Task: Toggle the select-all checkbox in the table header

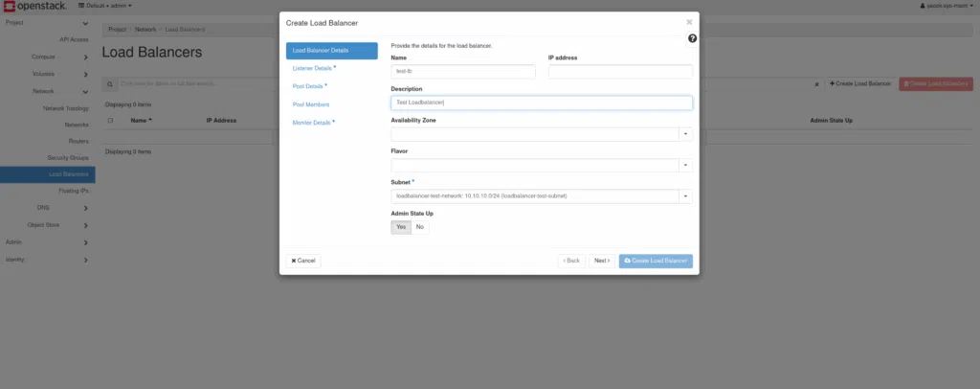Action: 111,120
